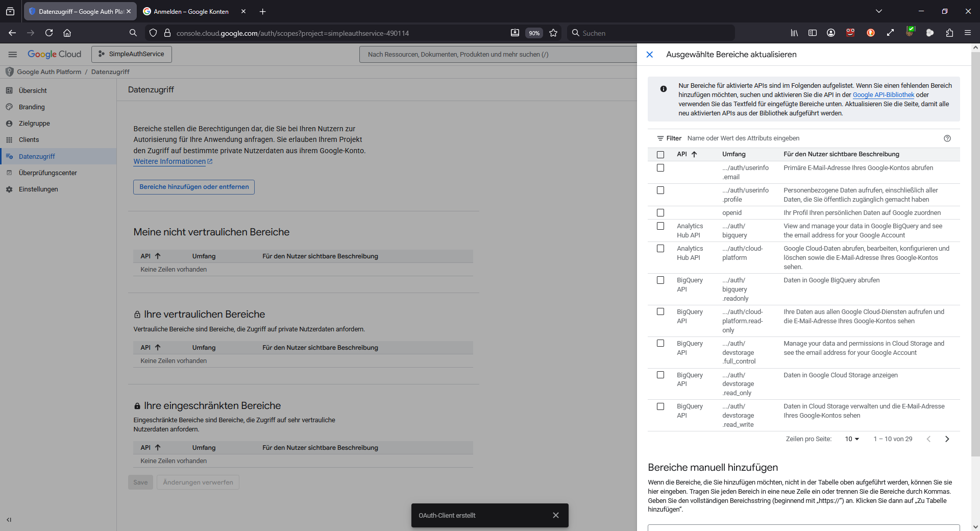Image resolution: width=980 pixels, height=531 pixels.
Task: Change the 90% zoom level indicator
Action: [534, 33]
